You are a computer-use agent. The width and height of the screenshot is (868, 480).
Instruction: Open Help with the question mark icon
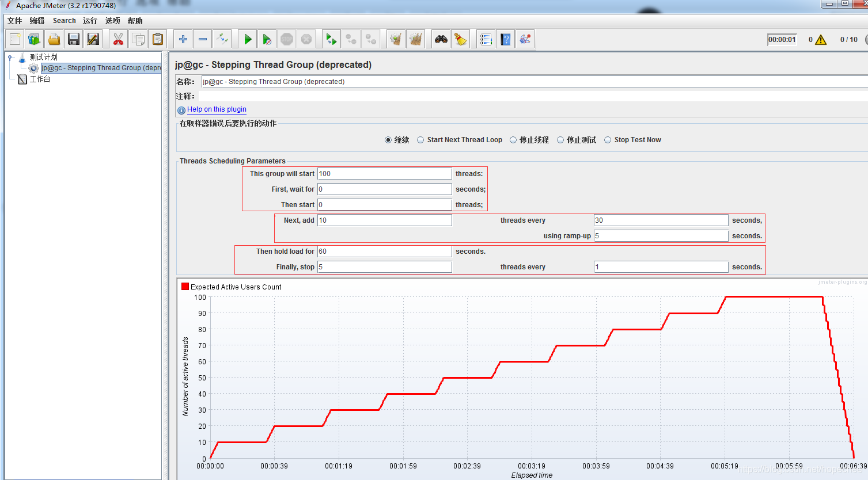coord(505,39)
